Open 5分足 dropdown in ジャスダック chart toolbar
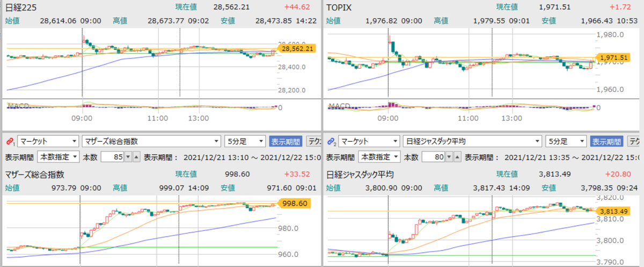644x267 pixels. (566, 141)
